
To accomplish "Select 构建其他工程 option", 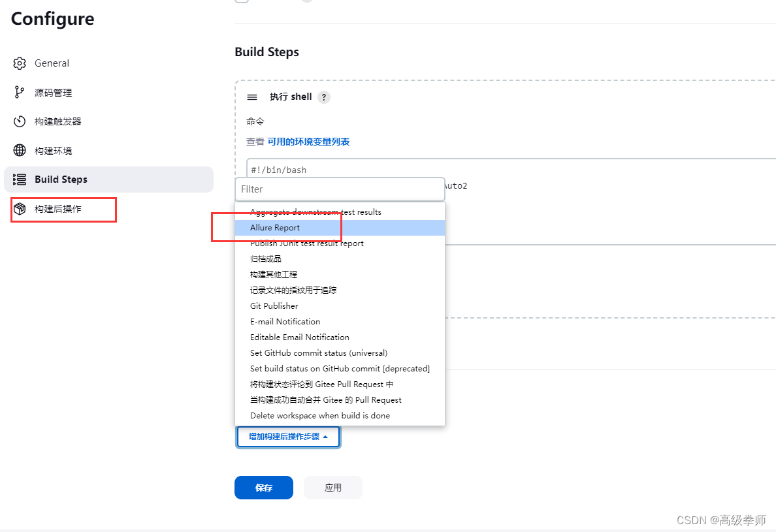I will [340, 274].
